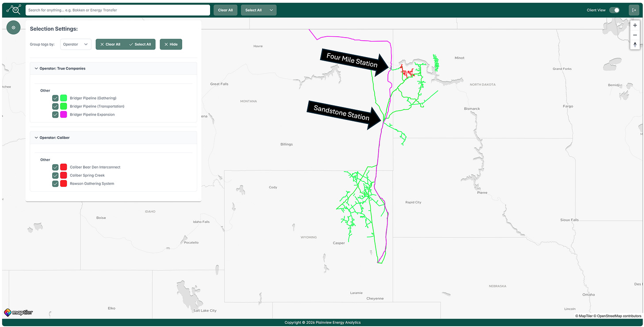Click the Rapid City label on map
The height and width of the screenshot is (327, 644).
coord(413,202)
